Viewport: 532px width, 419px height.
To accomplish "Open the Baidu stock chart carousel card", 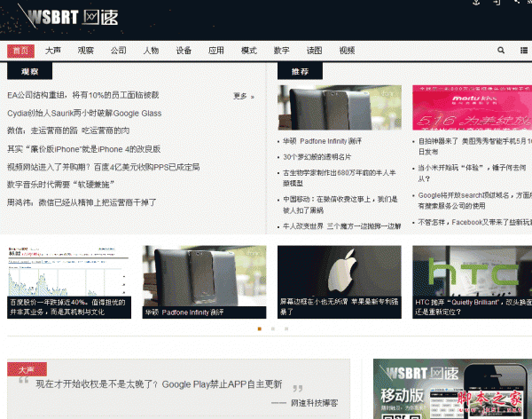I will pos(69,282).
